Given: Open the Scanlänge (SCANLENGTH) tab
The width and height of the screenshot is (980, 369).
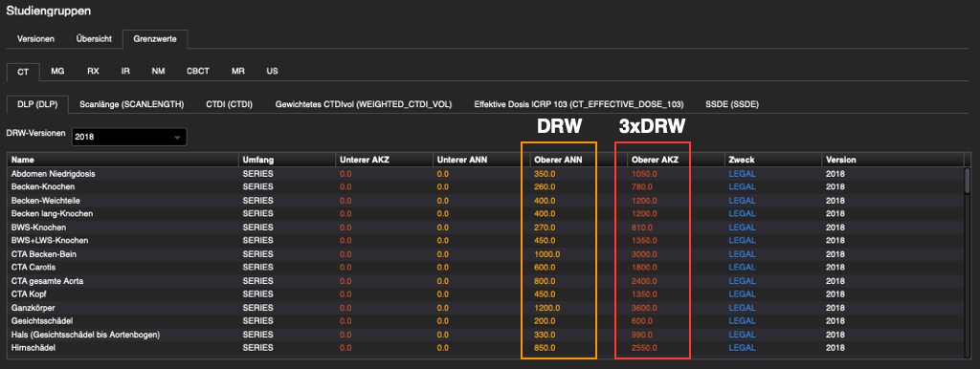Looking at the screenshot, I should [x=132, y=104].
